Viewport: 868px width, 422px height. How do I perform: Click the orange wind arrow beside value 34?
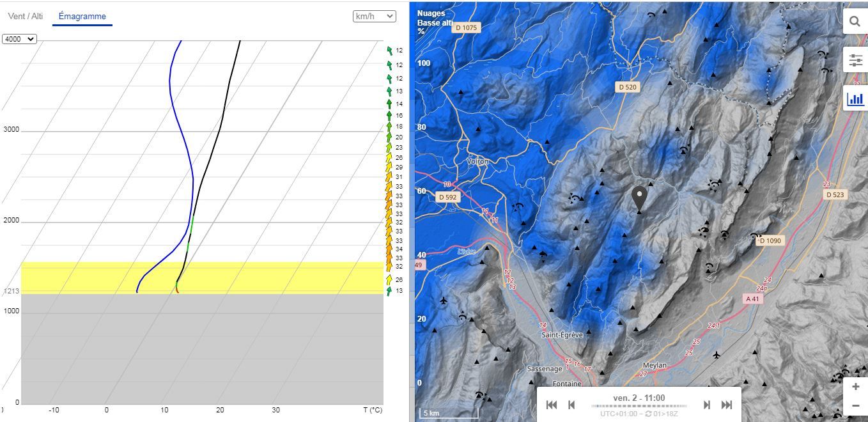pos(389,249)
